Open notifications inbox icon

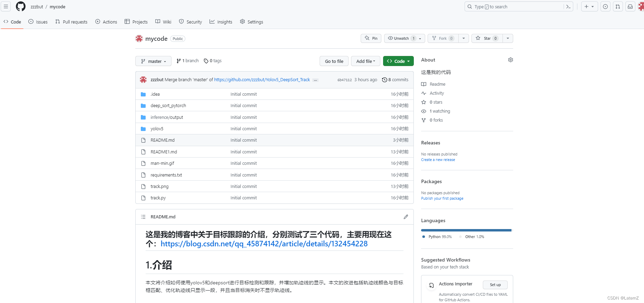point(630,7)
